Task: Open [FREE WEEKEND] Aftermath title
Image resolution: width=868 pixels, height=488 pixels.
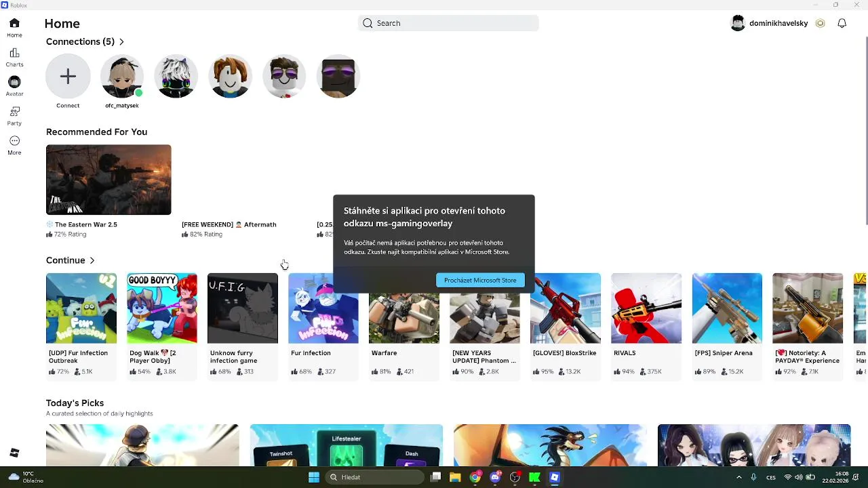Action: click(x=229, y=224)
